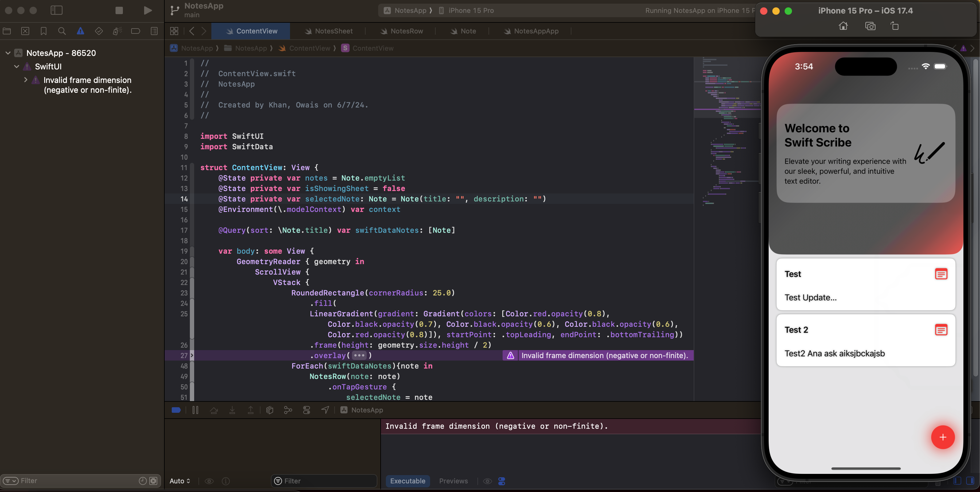Viewport: 980px width, 492px height.
Task: Pause program execution in the debug bar
Action: pos(195,410)
